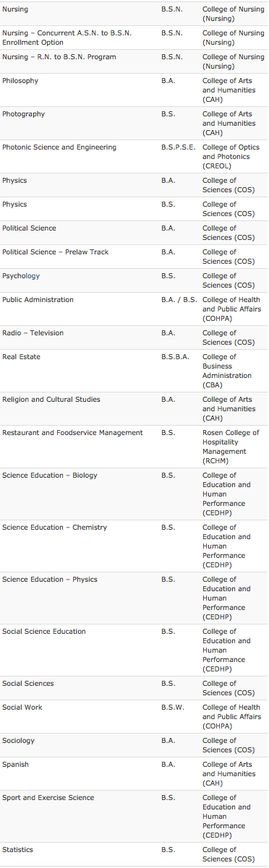Open the Physics B.S. entry
269x868 pixels.
pos(14,205)
